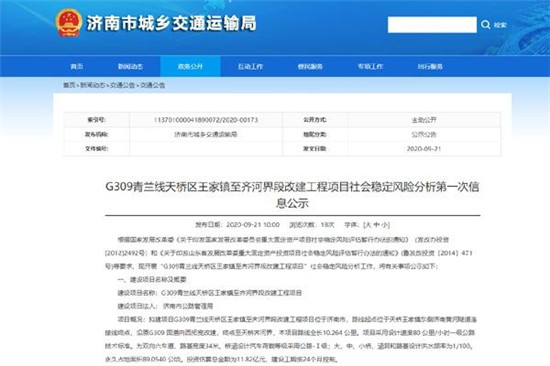
Task: Open the 出行服务 navigation tab
Action: (430, 66)
